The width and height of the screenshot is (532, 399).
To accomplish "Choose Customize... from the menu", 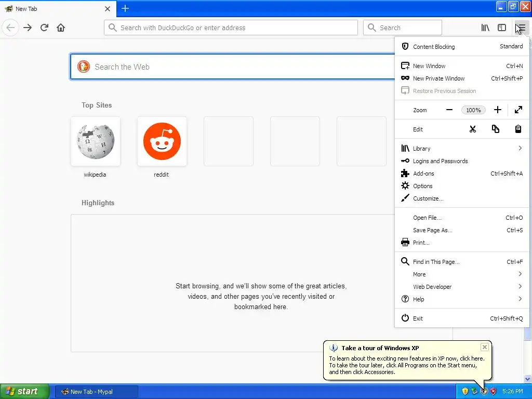I will coord(462,198).
